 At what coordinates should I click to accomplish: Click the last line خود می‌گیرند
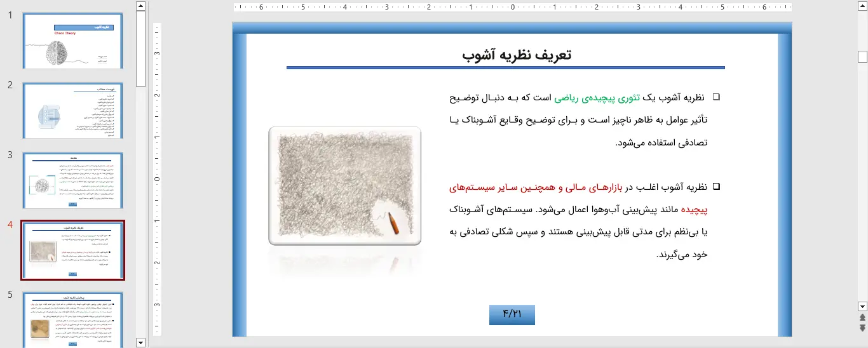point(682,254)
